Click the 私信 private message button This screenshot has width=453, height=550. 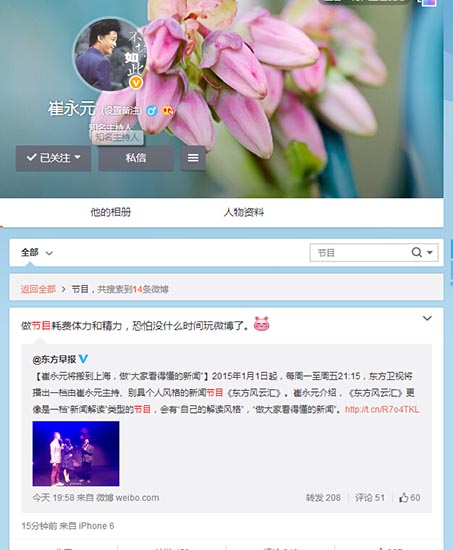pos(136,158)
